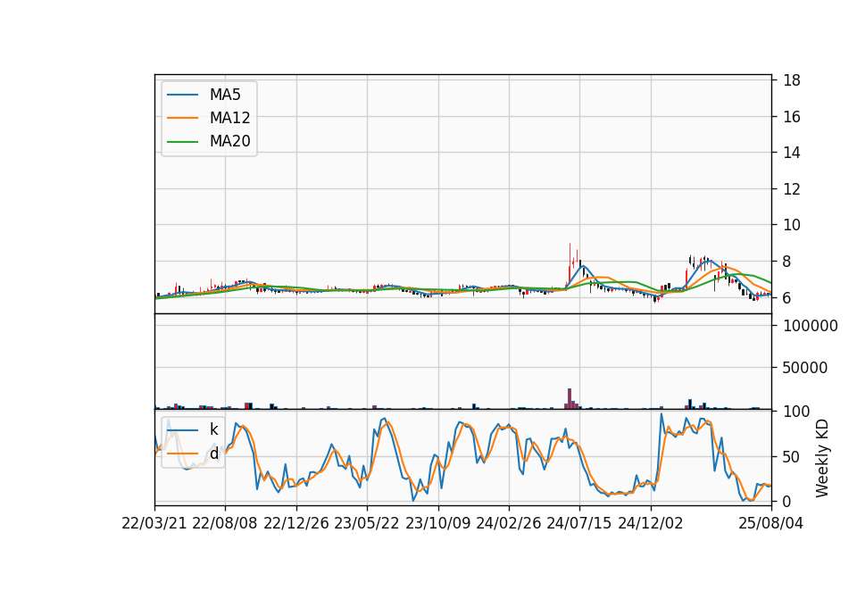The height and width of the screenshot is (616, 857).
Task: Click the volume axis value 50000
Action: point(805,368)
